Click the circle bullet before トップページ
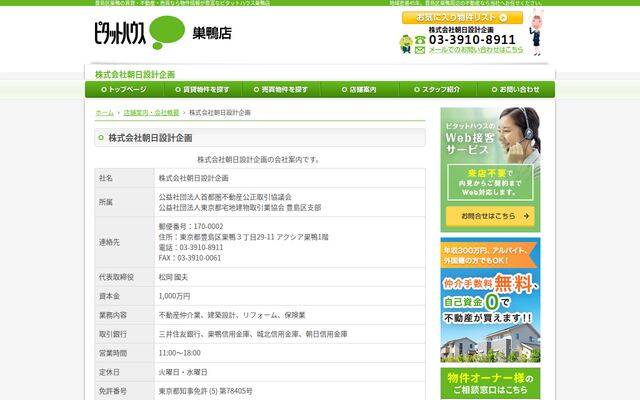The height and width of the screenshot is (400, 640). pyautogui.click(x=104, y=89)
